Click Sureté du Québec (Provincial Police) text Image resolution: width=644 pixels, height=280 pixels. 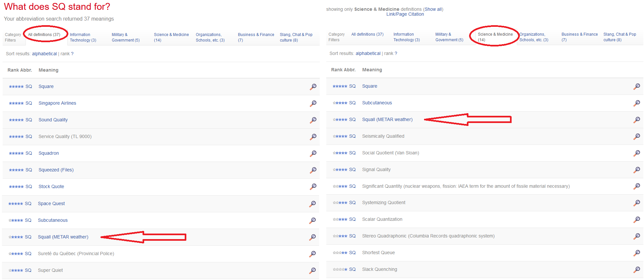tap(76, 254)
